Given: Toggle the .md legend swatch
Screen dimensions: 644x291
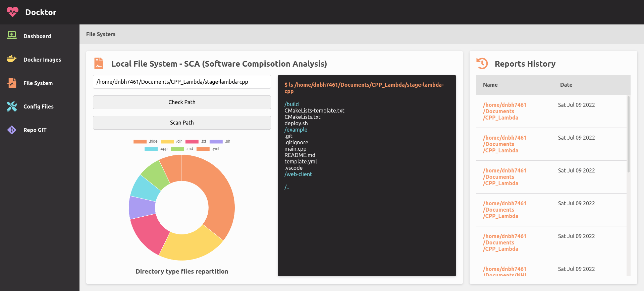Looking at the screenshot, I should click(177, 149).
